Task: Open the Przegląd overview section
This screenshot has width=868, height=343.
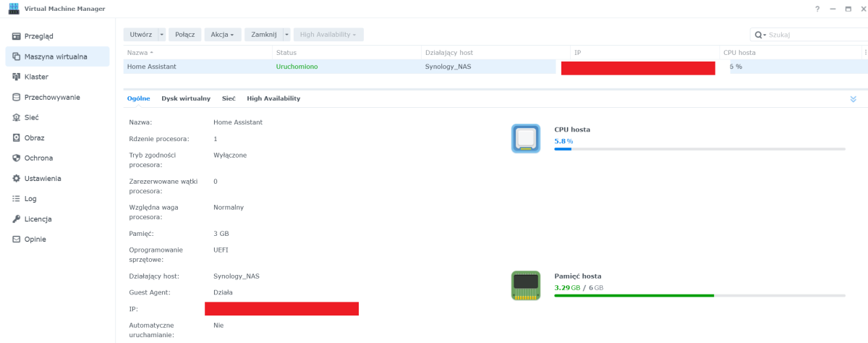Action: [40, 36]
